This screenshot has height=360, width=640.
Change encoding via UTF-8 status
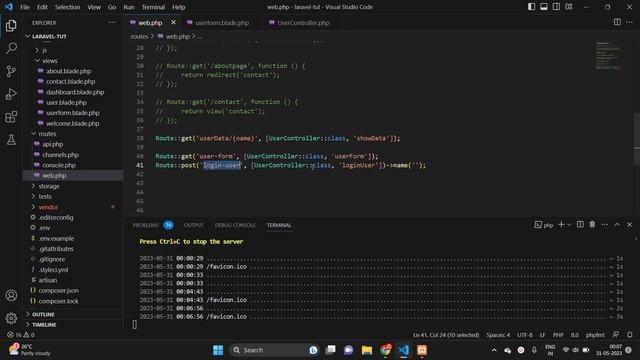click(525, 335)
